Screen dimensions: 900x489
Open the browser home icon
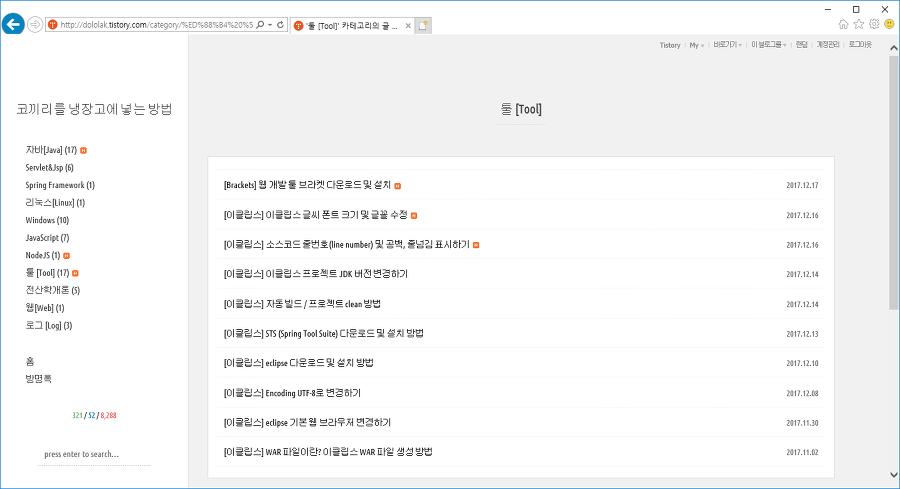[843, 24]
